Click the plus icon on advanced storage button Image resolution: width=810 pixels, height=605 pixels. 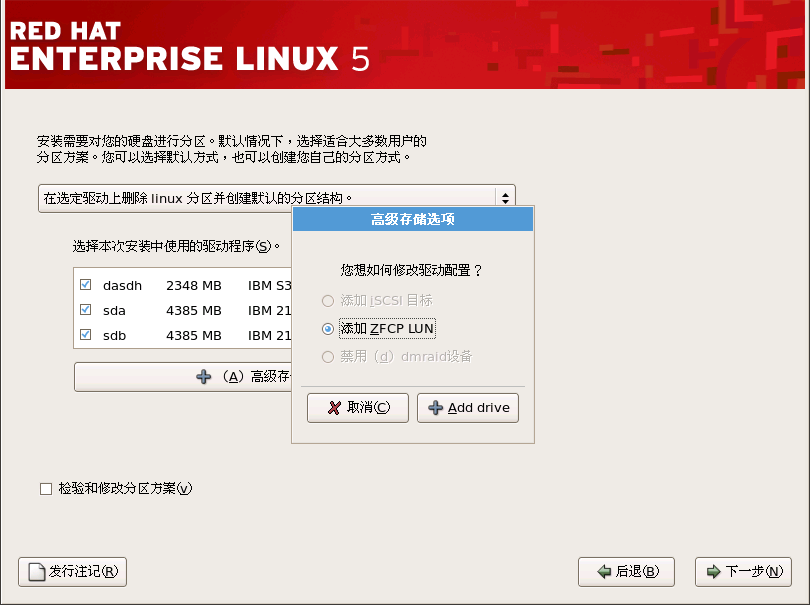point(204,377)
